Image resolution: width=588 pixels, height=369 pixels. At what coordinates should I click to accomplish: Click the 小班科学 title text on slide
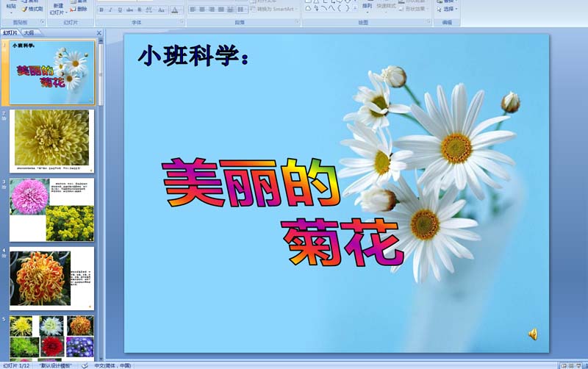pyautogui.click(x=193, y=56)
